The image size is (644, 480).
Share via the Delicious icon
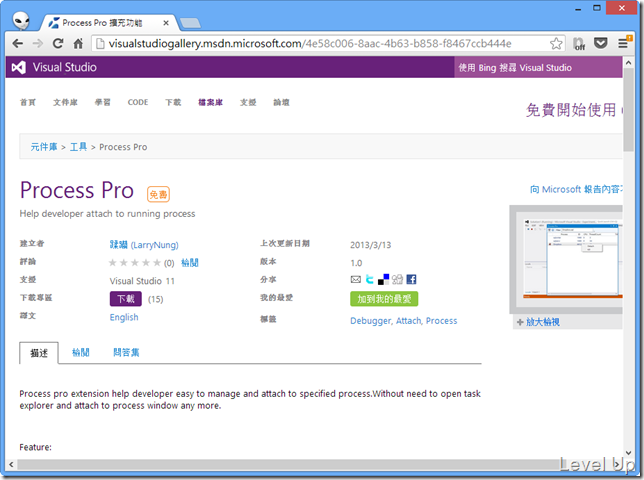pos(383,280)
